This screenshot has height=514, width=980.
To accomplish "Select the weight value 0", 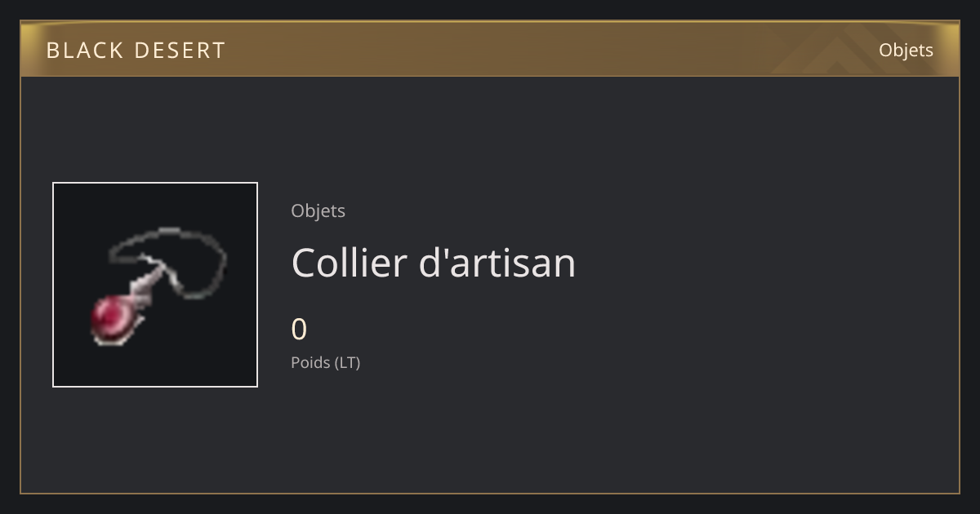I will (x=299, y=330).
